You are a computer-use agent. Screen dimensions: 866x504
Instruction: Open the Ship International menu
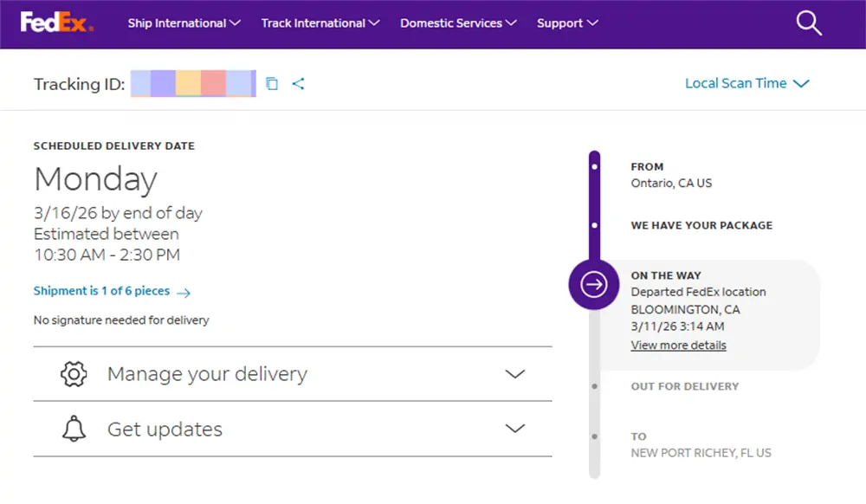184,23
